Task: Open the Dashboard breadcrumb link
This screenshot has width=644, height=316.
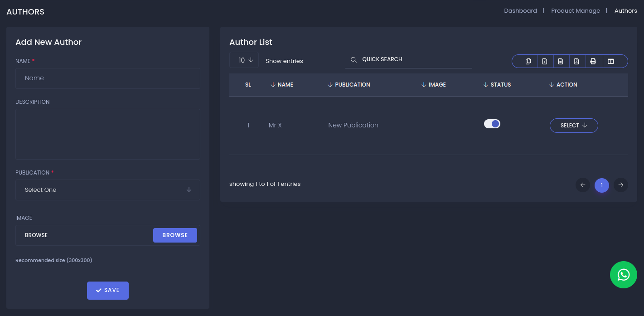Action: [x=520, y=11]
